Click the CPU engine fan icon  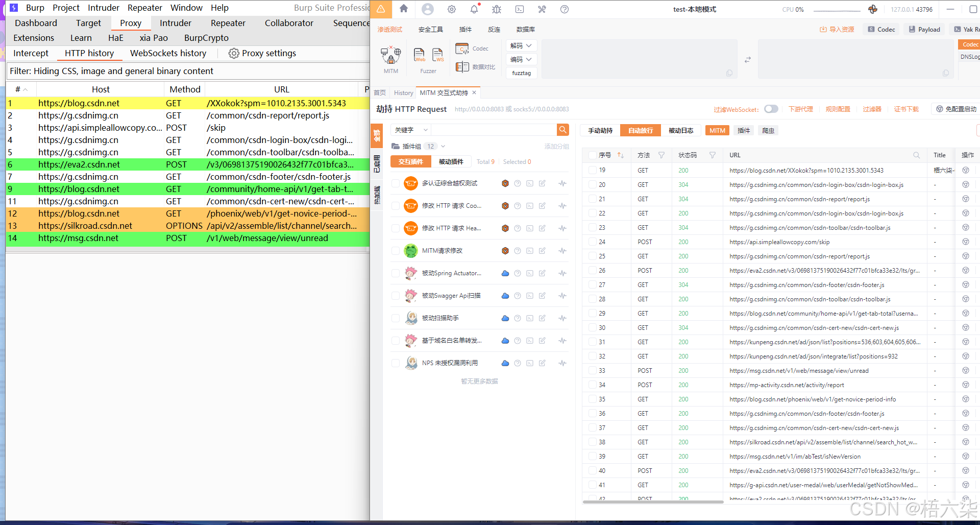click(x=873, y=9)
